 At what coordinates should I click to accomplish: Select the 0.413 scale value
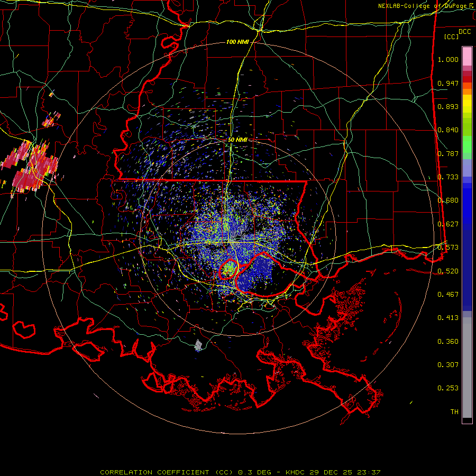pos(448,318)
